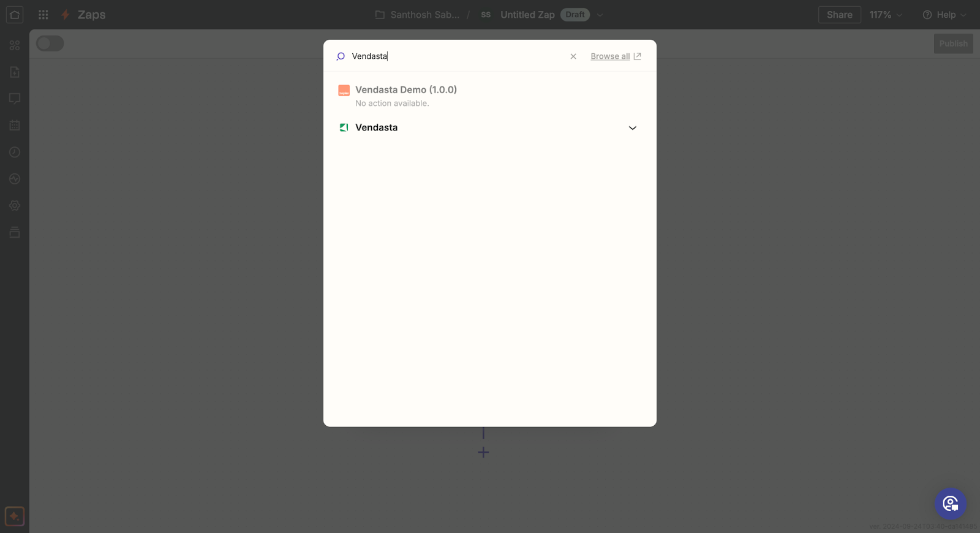Click the Zaps header title
Viewport: 980px width, 533px height.
[92, 15]
